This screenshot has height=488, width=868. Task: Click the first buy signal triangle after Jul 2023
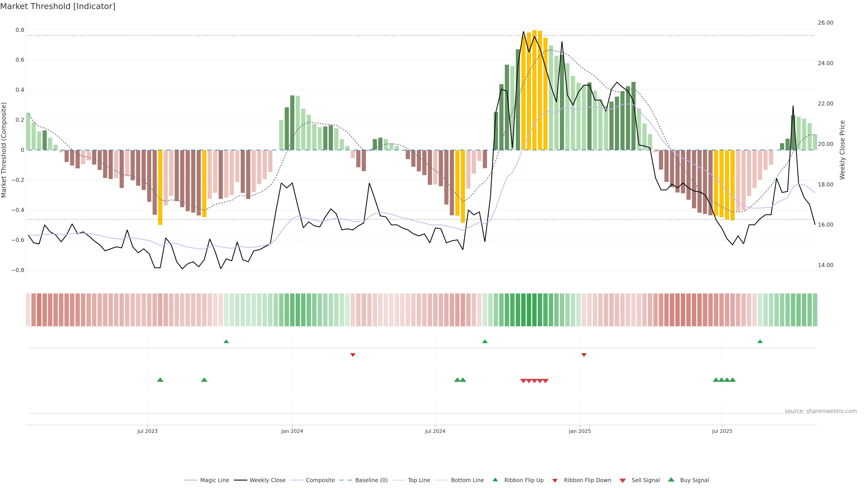(x=160, y=380)
